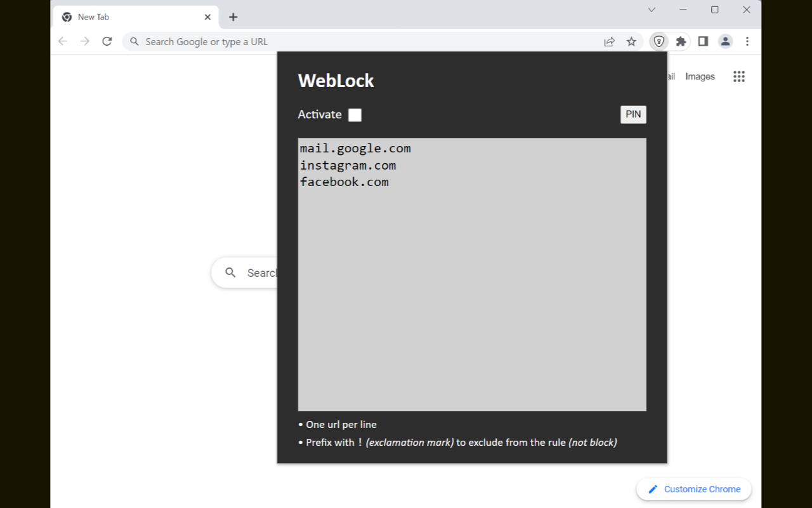Click inside the blocked URLs text area
The image size is (812, 508).
tap(472, 273)
